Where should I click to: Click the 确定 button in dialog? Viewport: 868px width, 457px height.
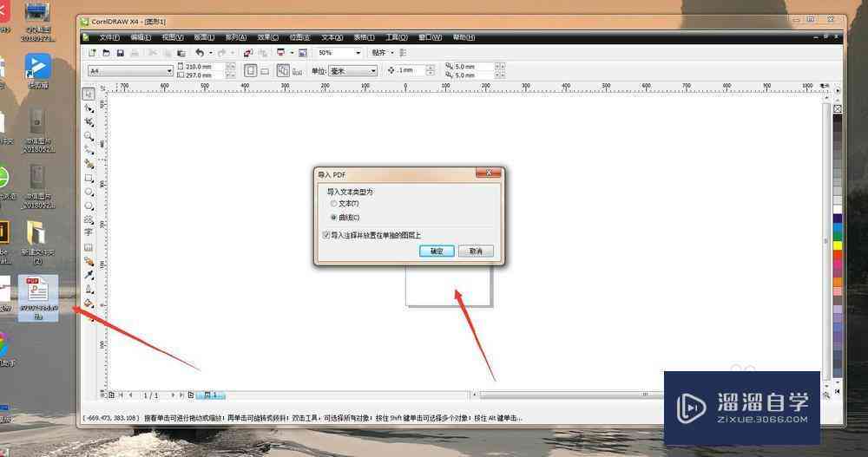[437, 251]
